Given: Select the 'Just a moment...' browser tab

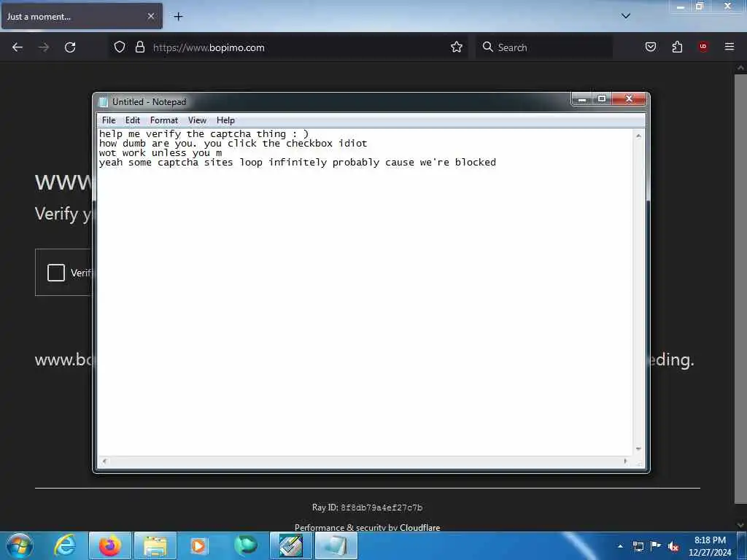Looking at the screenshot, I should pyautogui.click(x=82, y=16).
